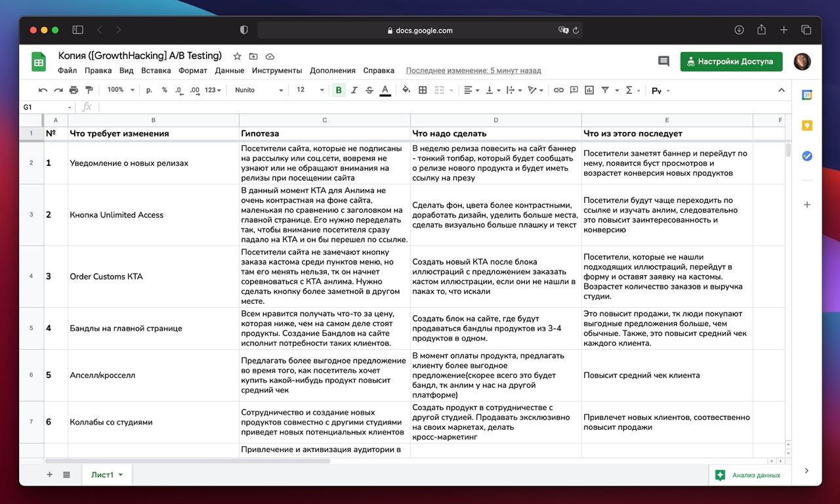Select the Paint format roller
The image size is (840, 504).
point(89,90)
